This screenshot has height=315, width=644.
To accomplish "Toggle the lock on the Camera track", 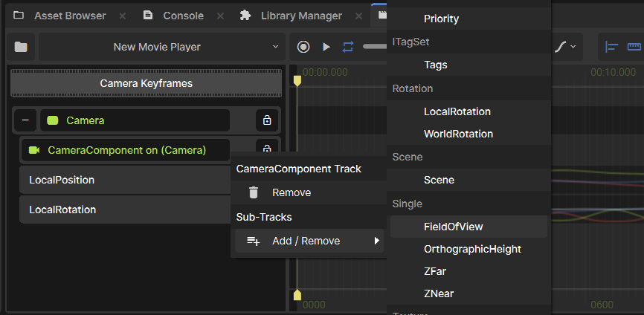I will tap(267, 120).
